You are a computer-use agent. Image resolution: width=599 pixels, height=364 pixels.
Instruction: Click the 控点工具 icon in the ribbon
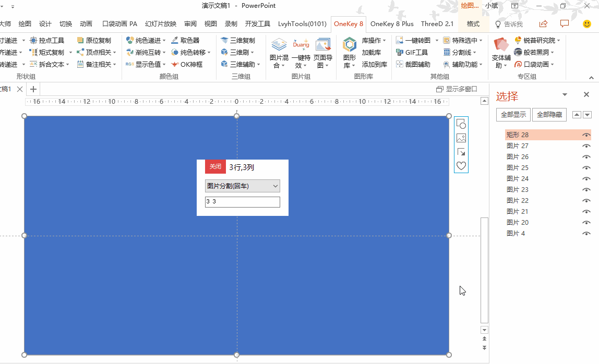click(x=34, y=40)
